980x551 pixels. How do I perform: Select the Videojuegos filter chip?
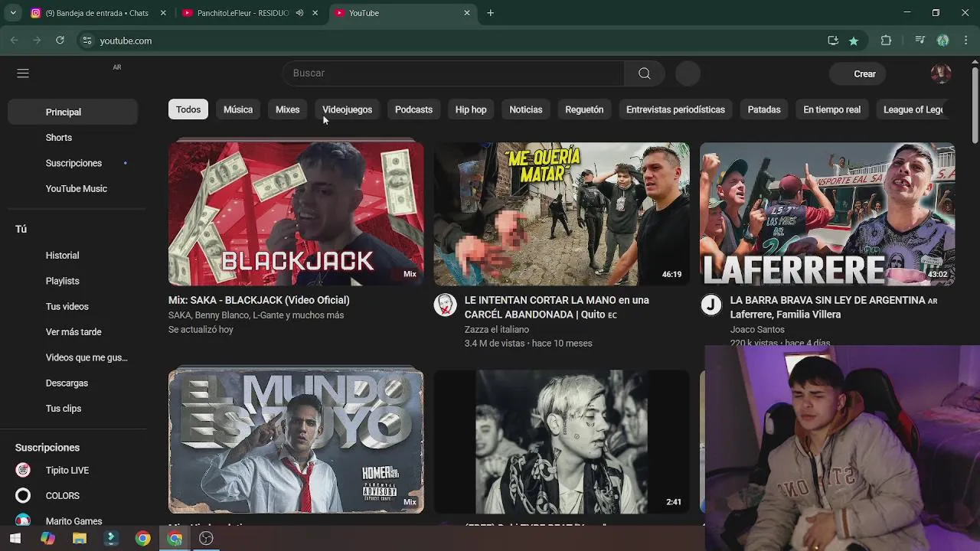point(347,109)
